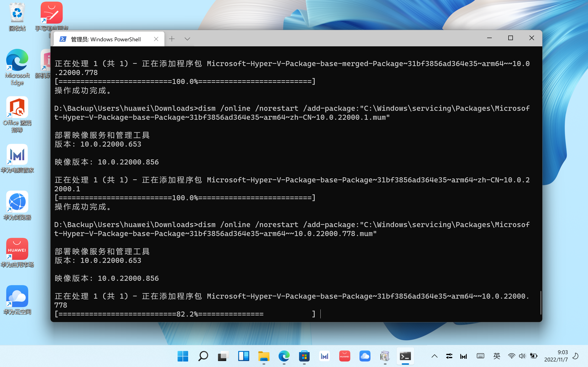Click the terminal vertical scrollbar thumb

coord(541,303)
